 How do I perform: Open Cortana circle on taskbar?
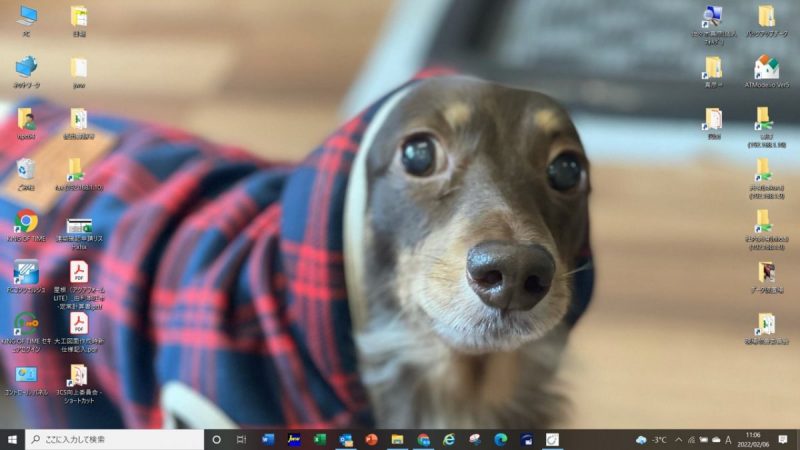[x=216, y=439]
